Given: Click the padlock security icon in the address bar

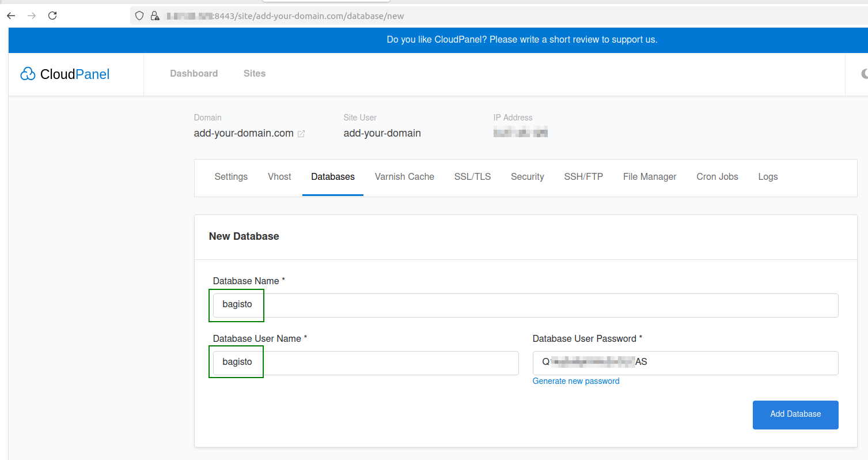Looking at the screenshot, I should 154,16.
